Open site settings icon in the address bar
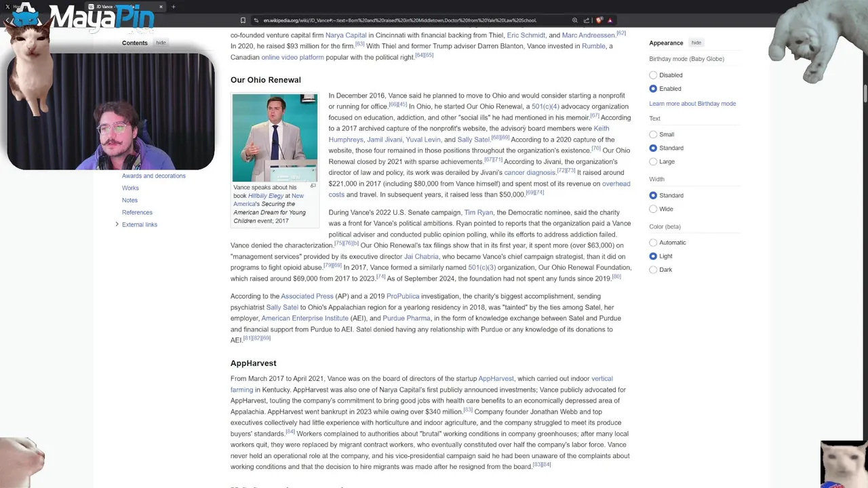This screenshot has width=868, height=488. 257,20
